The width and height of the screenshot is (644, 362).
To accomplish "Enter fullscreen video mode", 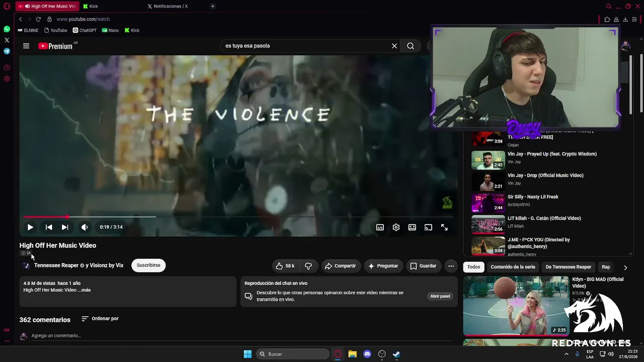I will [x=444, y=227].
